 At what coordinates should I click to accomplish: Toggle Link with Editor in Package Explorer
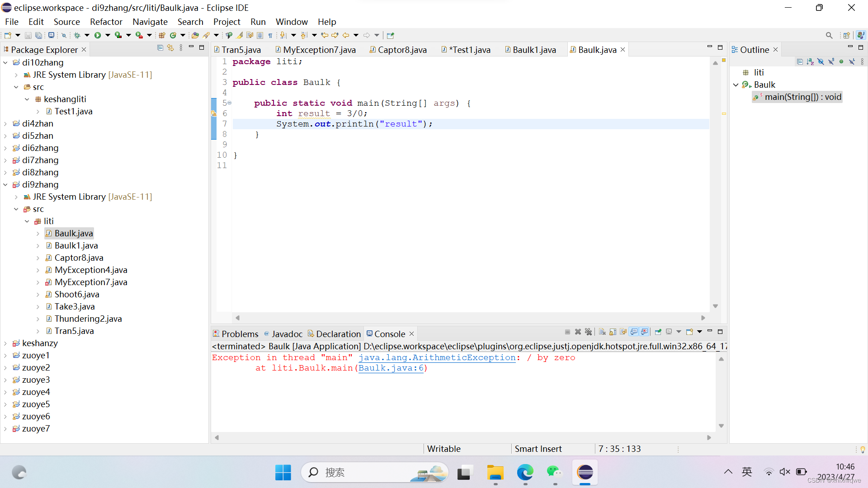tap(170, 47)
